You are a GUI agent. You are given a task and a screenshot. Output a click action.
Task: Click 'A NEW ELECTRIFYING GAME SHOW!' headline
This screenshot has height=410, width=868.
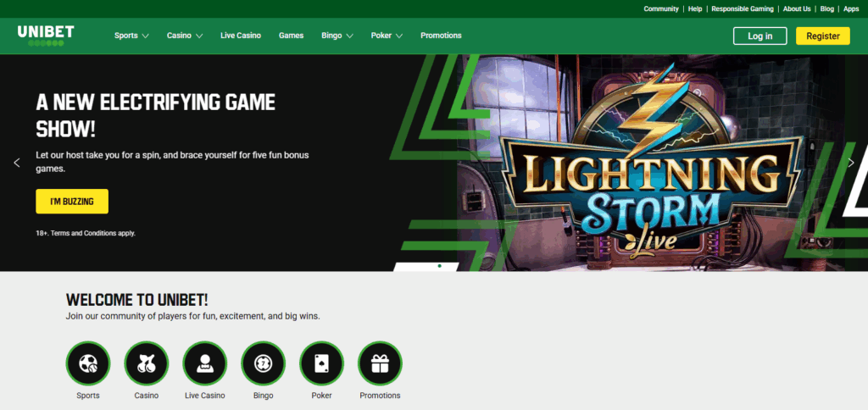[x=156, y=116]
